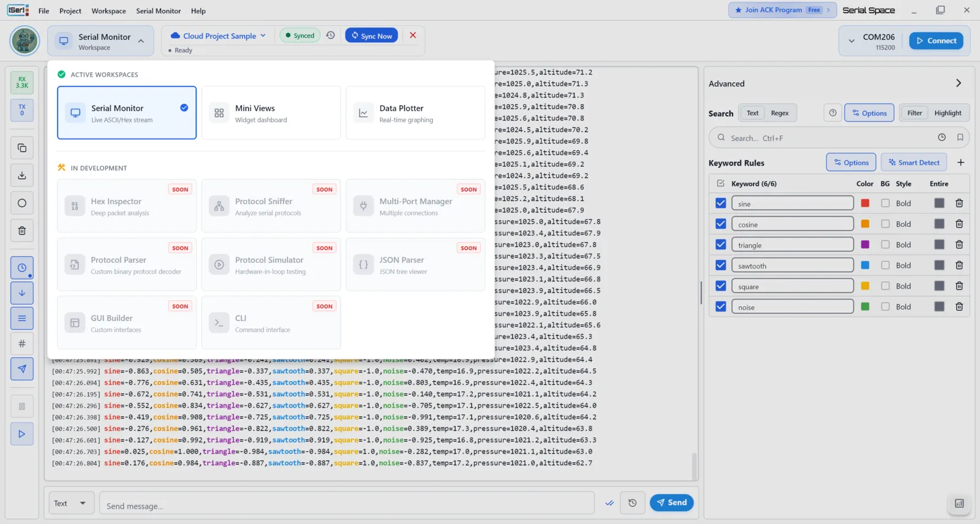Copy output using the sidebar copy icon
980x524 pixels.
pos(22,148)
